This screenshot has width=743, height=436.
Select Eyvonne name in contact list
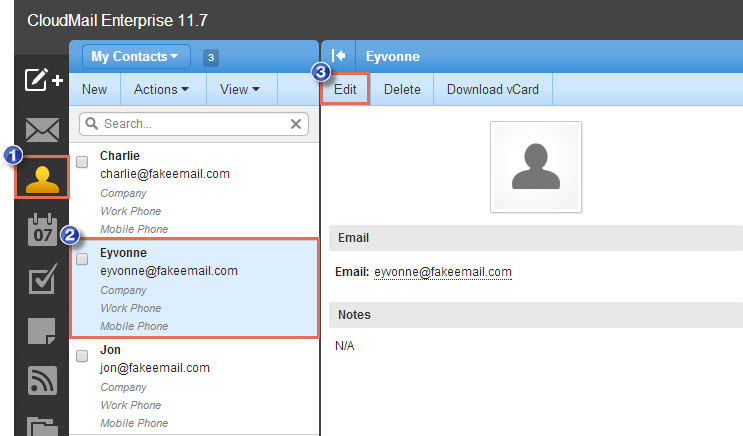tap(123, 253)
